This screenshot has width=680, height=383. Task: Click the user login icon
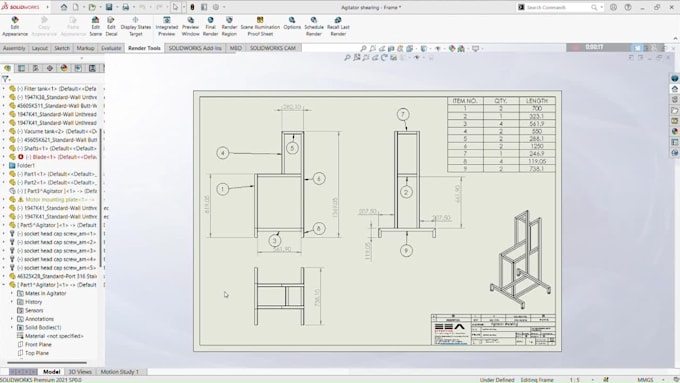point(613,7)
